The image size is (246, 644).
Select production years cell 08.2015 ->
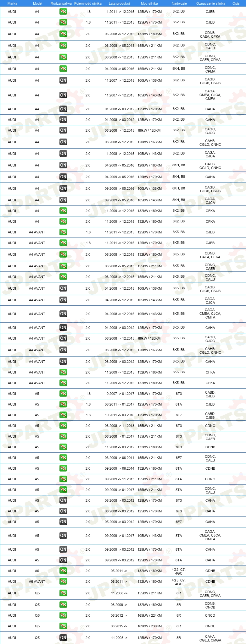(x=119, y=626)
